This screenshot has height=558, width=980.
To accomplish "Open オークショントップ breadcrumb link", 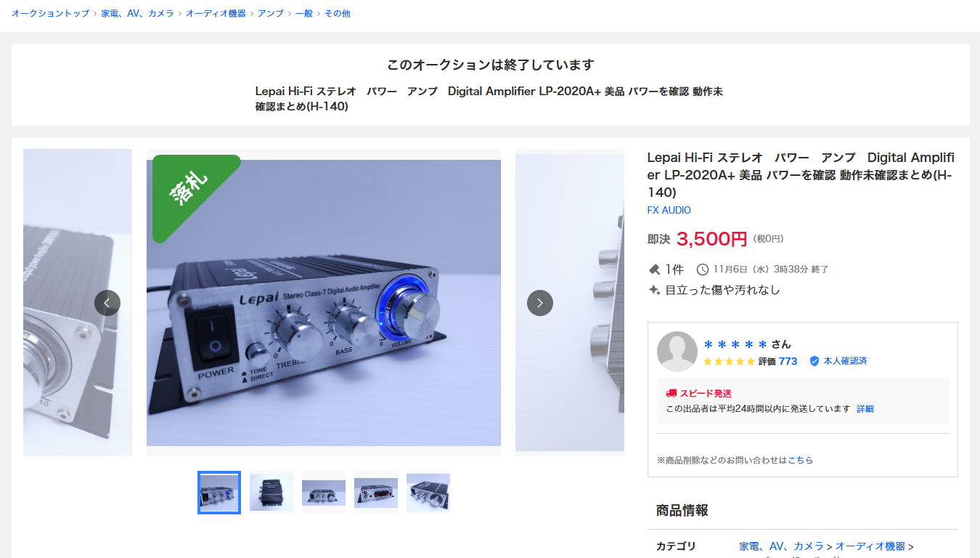I will [50, 13].
